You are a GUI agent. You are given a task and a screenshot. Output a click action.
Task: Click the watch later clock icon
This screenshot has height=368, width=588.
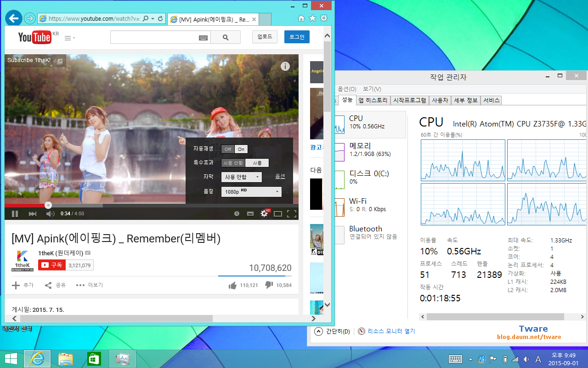[x=237, y=213]
